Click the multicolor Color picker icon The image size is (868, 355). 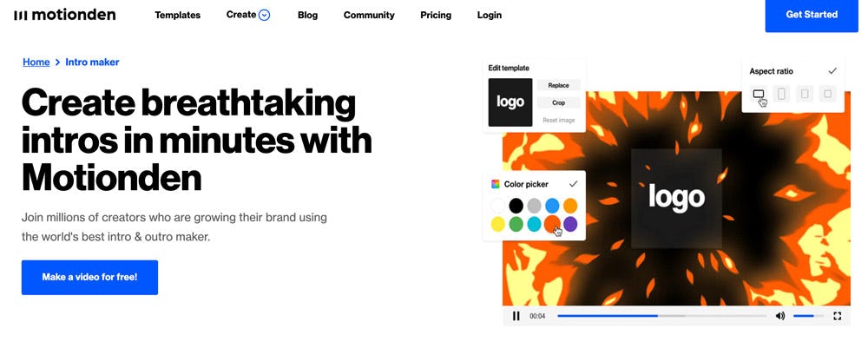point(495,184)
